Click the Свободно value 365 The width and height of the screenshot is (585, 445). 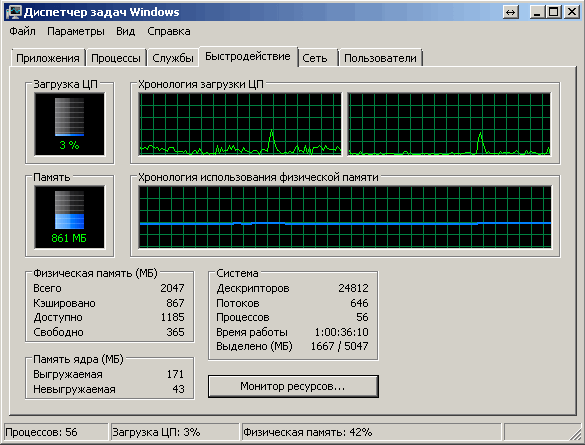(175, 332)
